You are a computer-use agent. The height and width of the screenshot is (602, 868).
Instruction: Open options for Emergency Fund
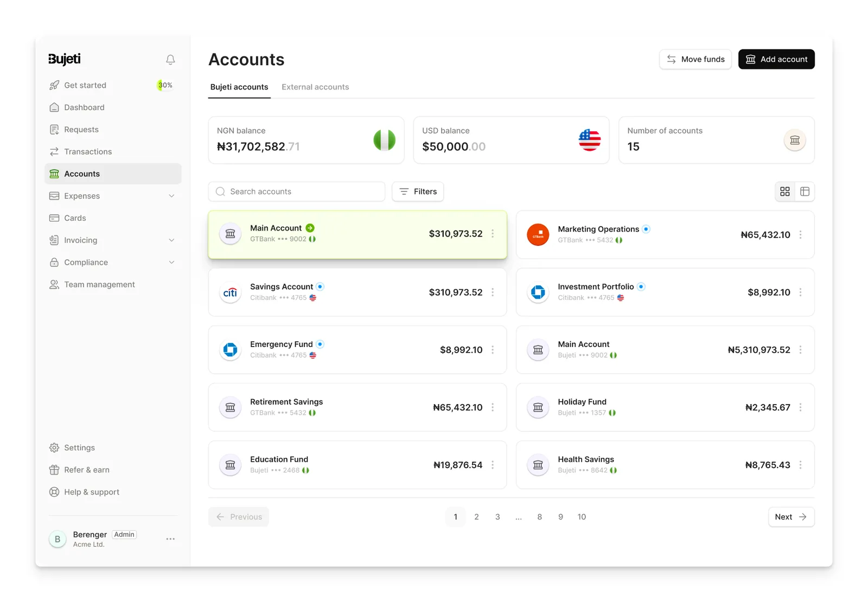tap(493, 350)
